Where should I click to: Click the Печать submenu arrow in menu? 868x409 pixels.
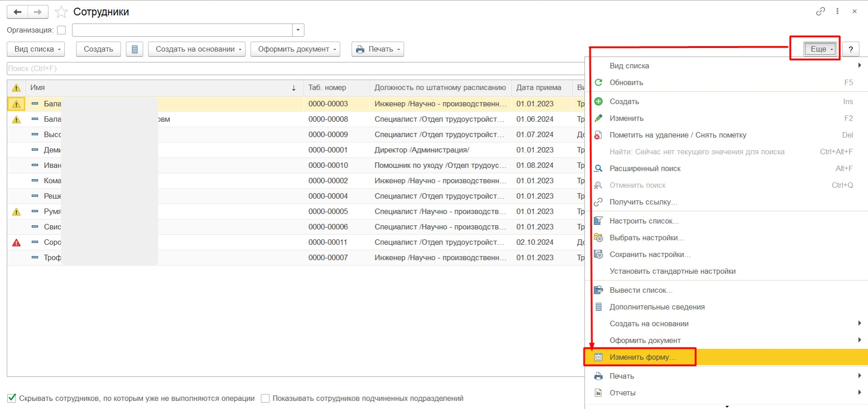tap(859, 376)
